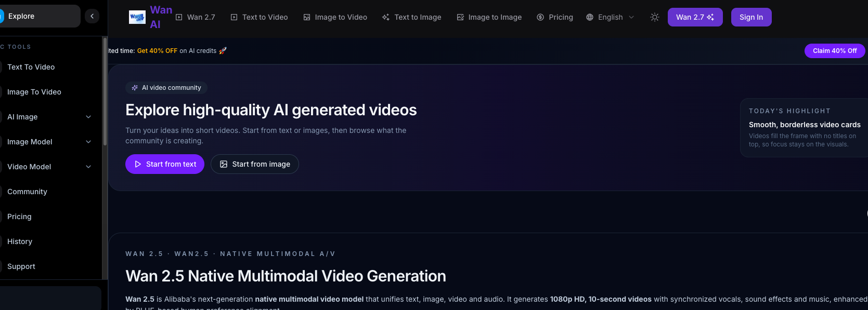Click the purple Wan 2.7 sparkle button
868x310 pixels.
coord(695,17)
